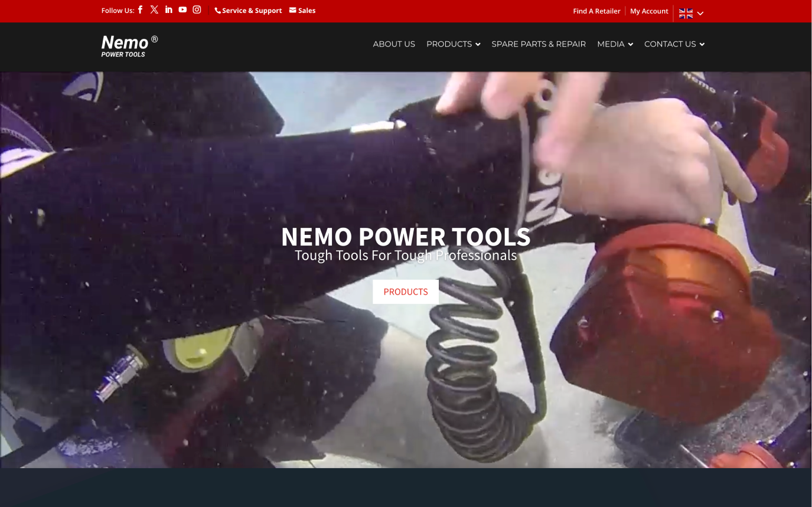Click the envelope icon beside Sales
The width and height of the screenshot is (812, 507).
click(x=292, y=10)
